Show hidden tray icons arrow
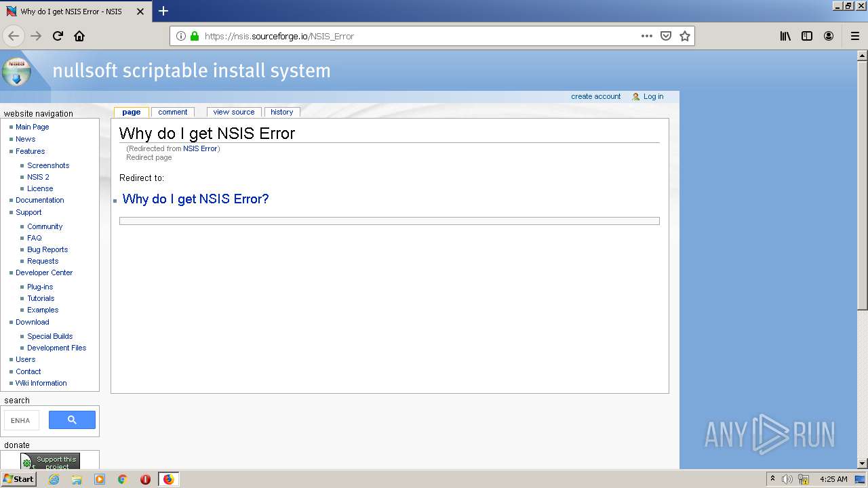Screen dimensions: 868x488 click(x=772, y=479)
